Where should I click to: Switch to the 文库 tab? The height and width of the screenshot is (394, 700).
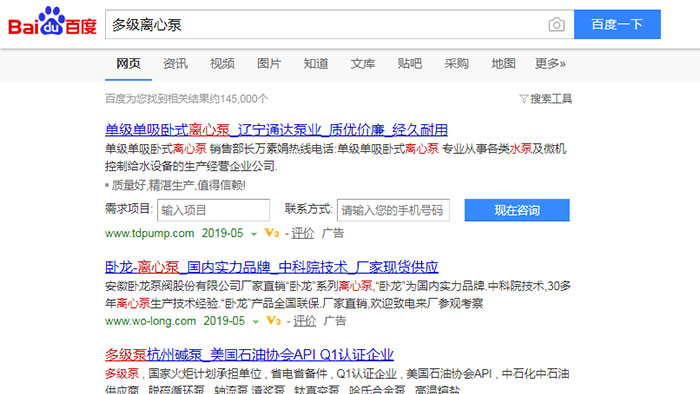[x=362, y=64]
